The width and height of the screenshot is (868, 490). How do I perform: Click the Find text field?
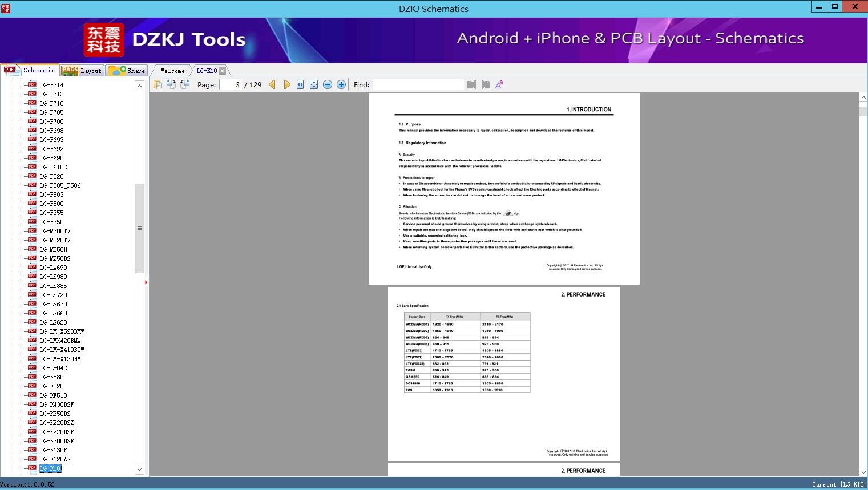click(x=418, y=84)
